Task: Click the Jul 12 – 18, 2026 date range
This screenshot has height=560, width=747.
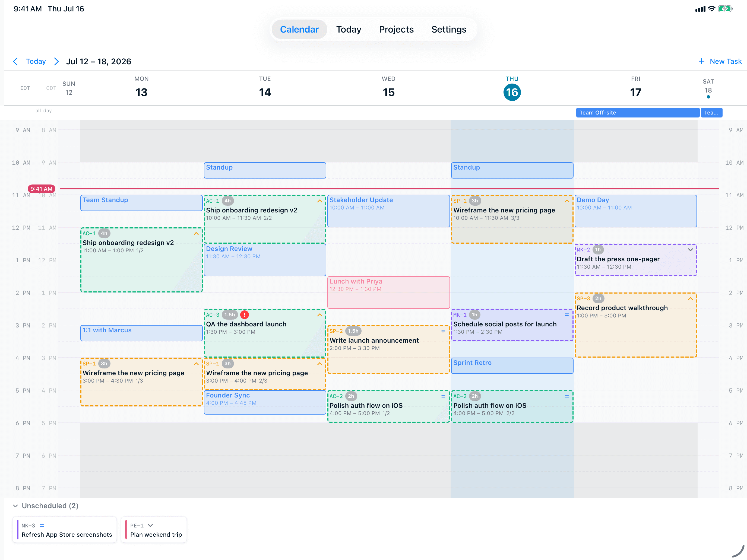Action: pos(99,61)
